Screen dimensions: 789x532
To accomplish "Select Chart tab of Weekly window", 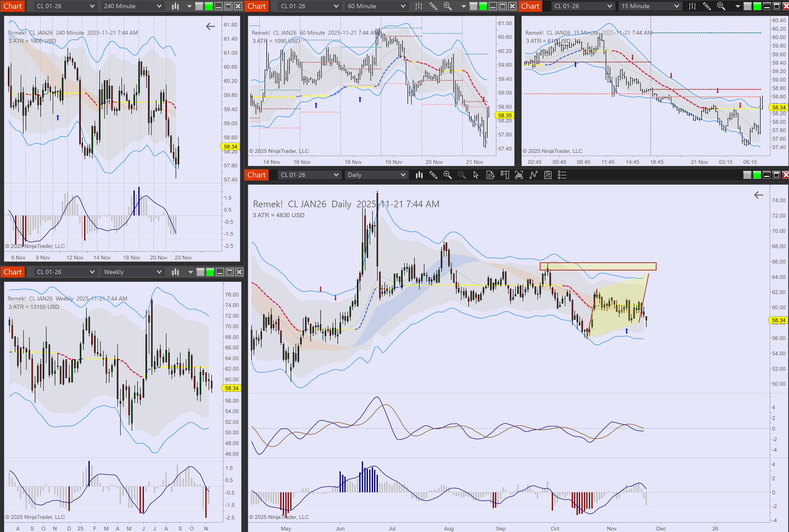I will pos(13,272).
